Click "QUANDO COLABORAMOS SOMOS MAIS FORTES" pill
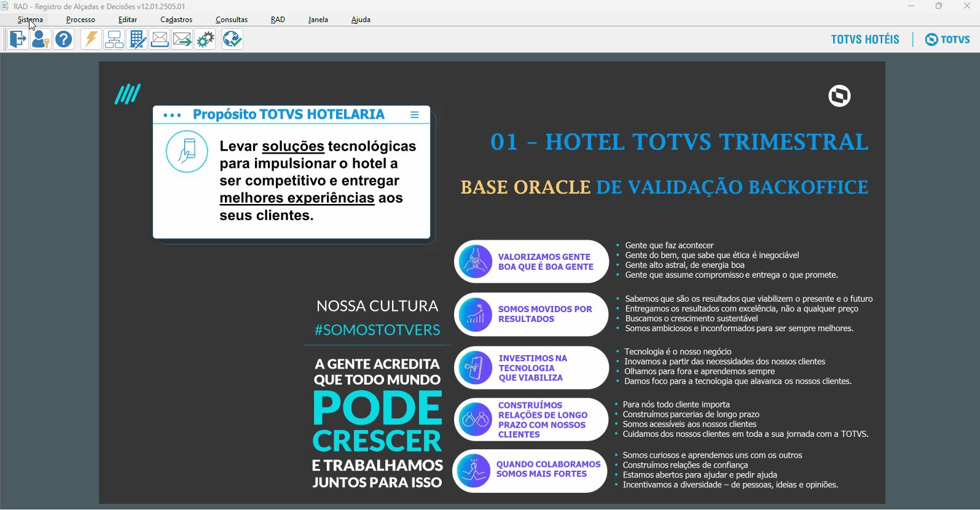The image size is (980, 510). pos(530,471)
